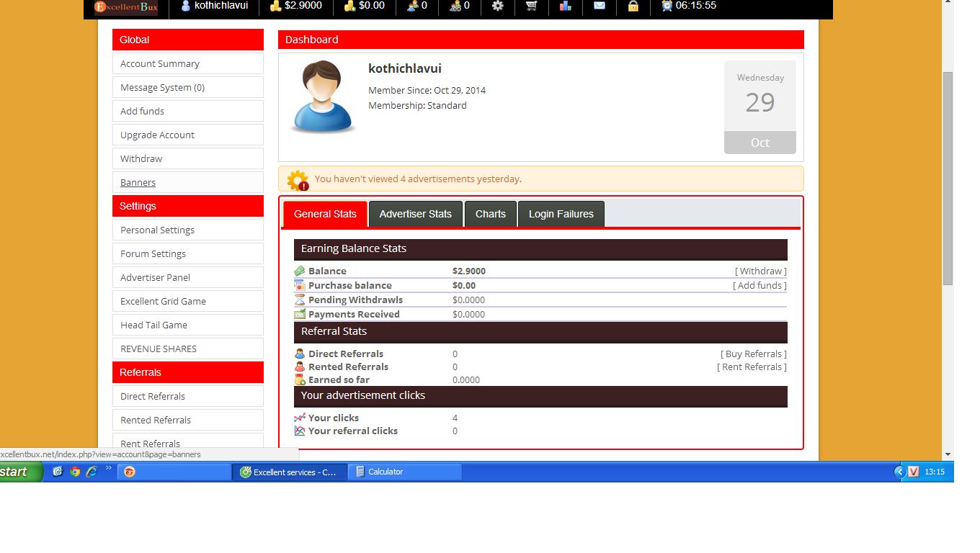This screenshot has height=553, width=980.
Task: Click the [ Withdraw ] link beside Balance
Action: (760, 271)
